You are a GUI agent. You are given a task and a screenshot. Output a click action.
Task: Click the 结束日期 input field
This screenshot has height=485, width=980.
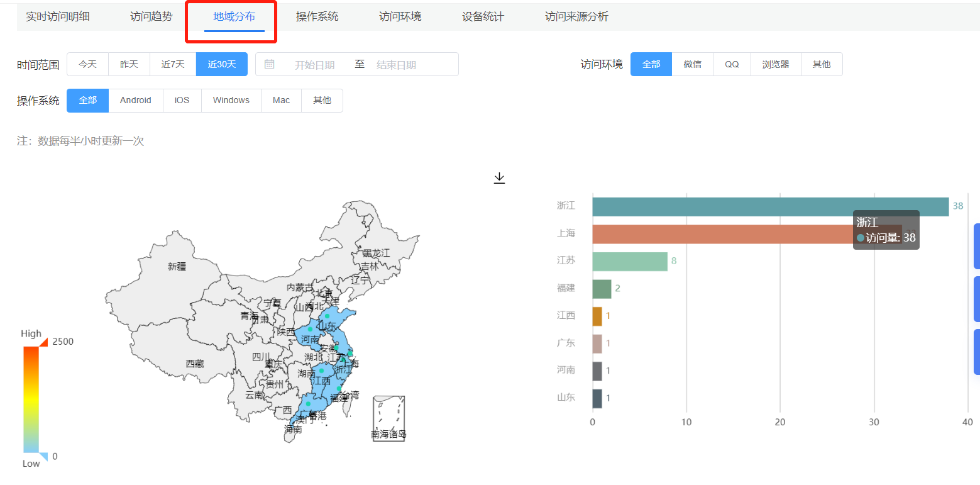pos(396,65)
